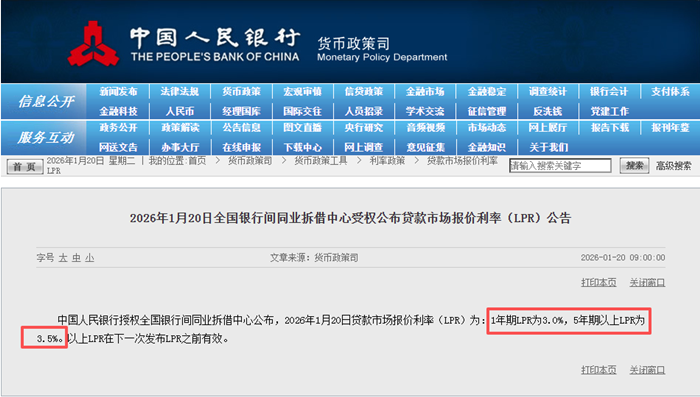Go to 下载中心 section

pos(302,147)
